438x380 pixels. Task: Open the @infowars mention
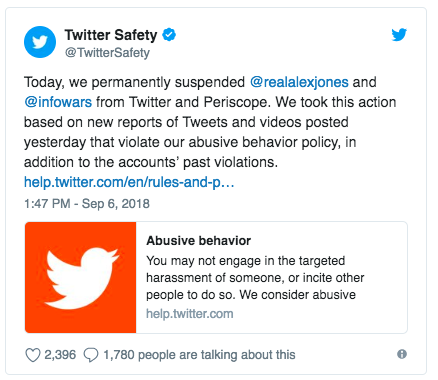pos(58,102)
